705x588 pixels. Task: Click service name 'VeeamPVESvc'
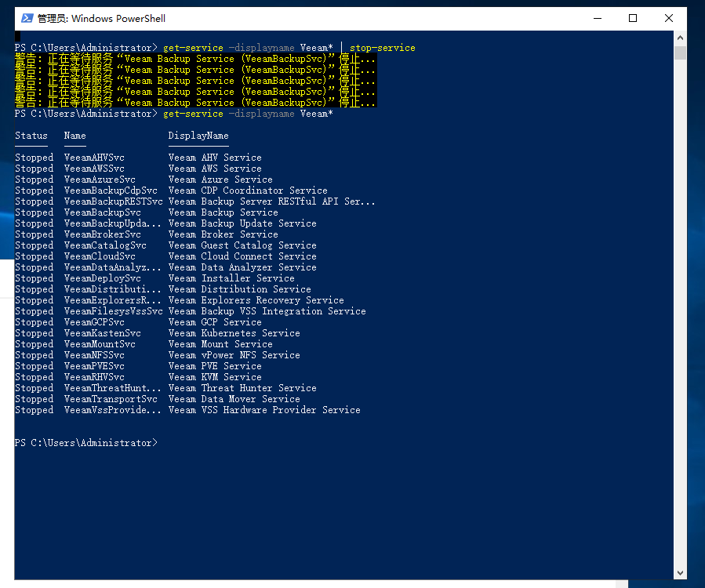coord(94,366)
